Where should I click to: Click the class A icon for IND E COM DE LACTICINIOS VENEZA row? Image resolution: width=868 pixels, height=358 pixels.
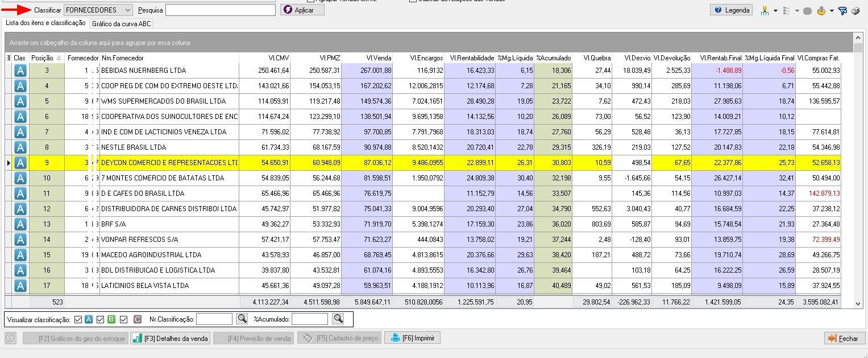pos(20,132)
